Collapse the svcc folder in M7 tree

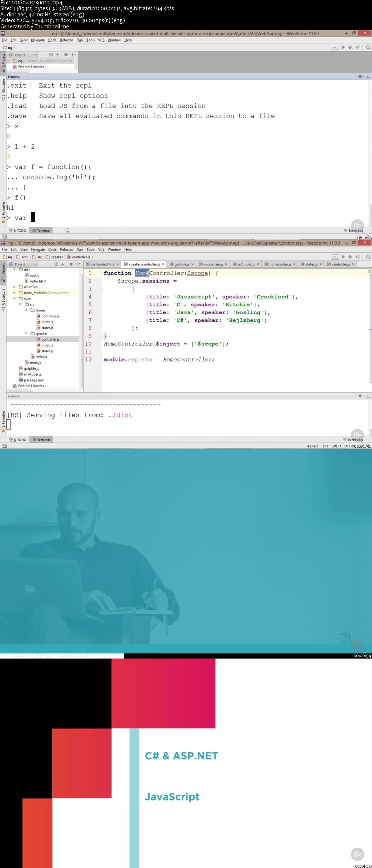click(x=15, y=299)
